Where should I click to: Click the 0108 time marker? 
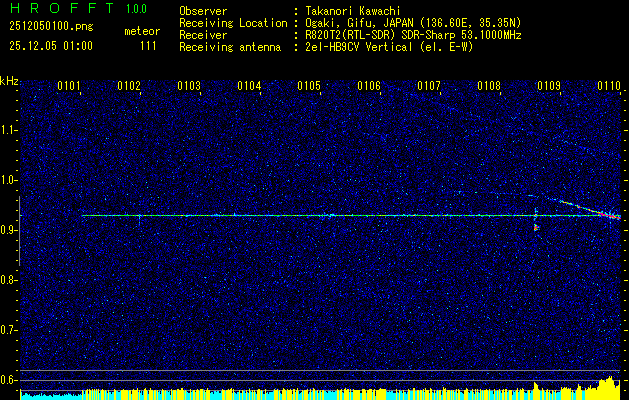coord(489,87)
